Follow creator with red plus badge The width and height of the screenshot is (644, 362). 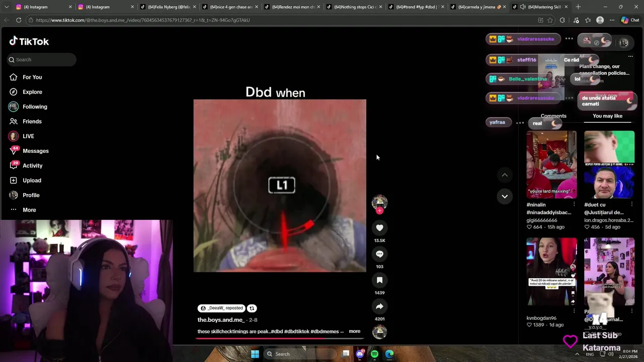click(379, 211)
